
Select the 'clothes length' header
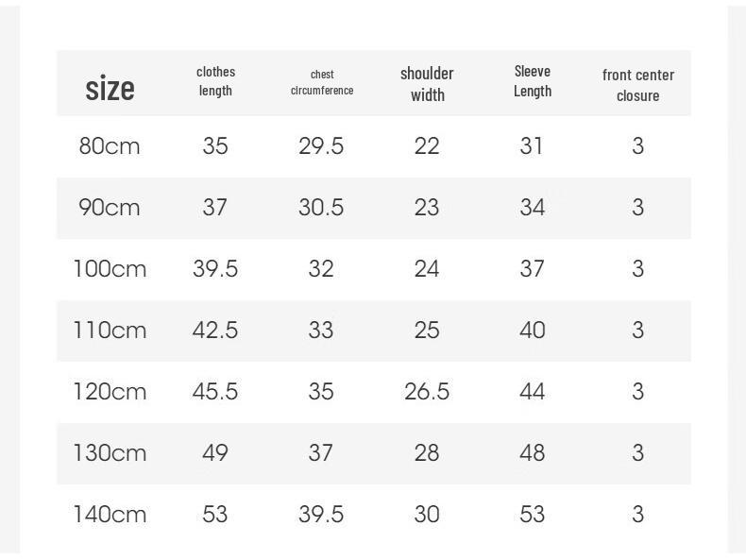[x=215, y=81]
